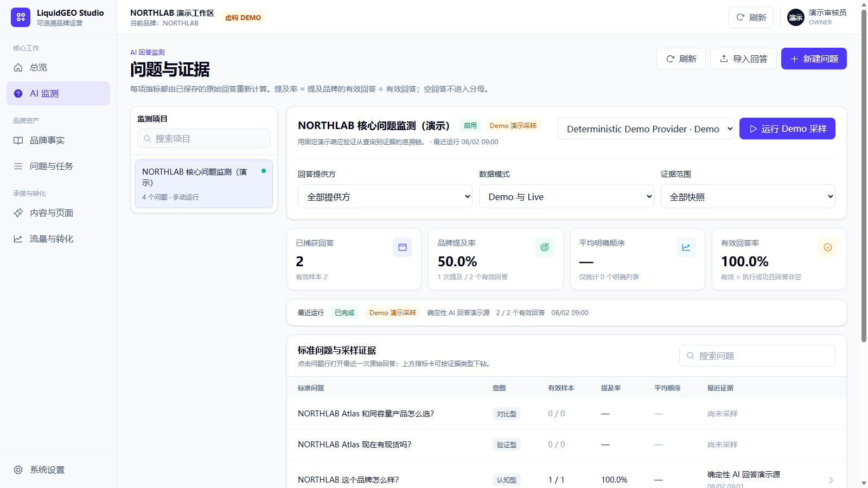This screenshot has height=488, width=868.
Task: Click the 确定性 AI 回答演示源 evidence link
Action: pyautogui.click(x=744, y=474)
